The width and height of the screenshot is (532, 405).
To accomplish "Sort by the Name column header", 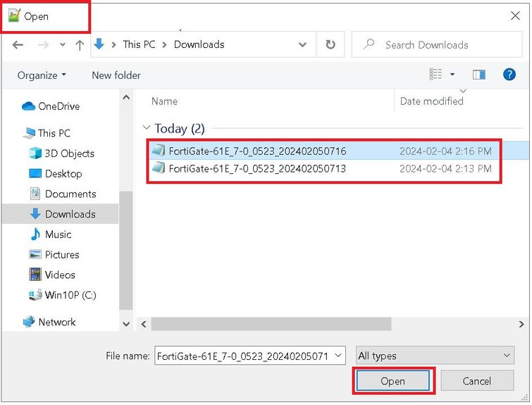I will (x=164, y=101).
